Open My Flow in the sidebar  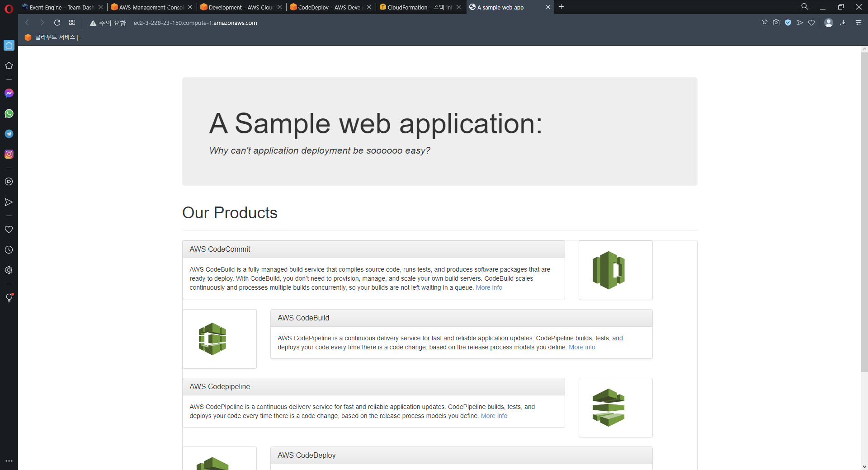[x=9, y=202]
